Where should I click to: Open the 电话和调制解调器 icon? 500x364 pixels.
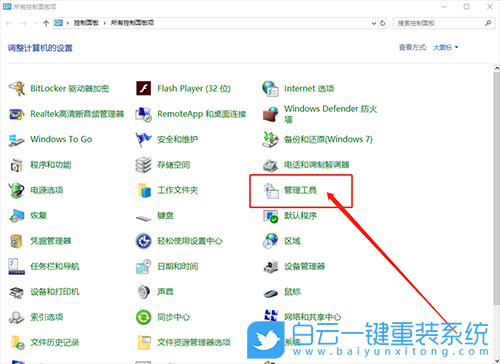pyautogui.click(x=270, y=165)
